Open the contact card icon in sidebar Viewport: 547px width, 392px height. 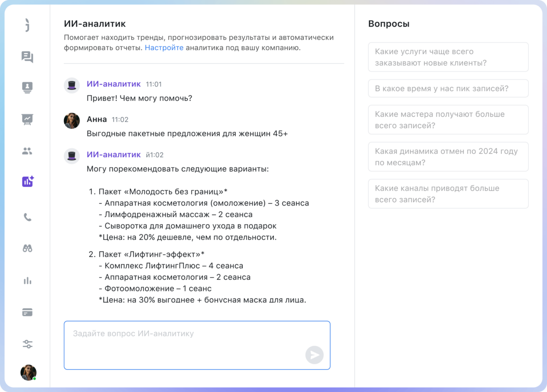coord(27,87)
